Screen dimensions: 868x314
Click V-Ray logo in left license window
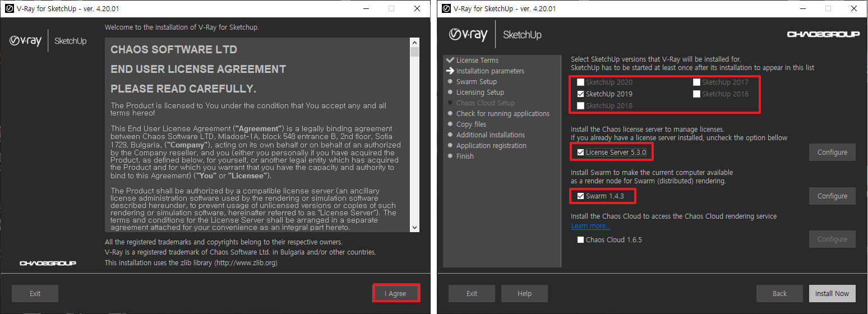pyautogui.click(x=26, y=40)
